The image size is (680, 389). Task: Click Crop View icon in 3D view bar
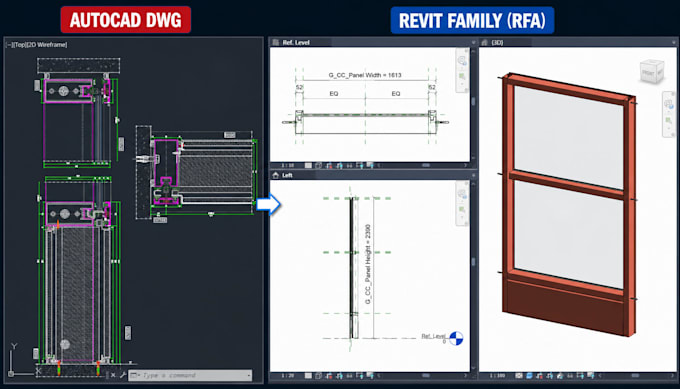[x=539, y=376]
